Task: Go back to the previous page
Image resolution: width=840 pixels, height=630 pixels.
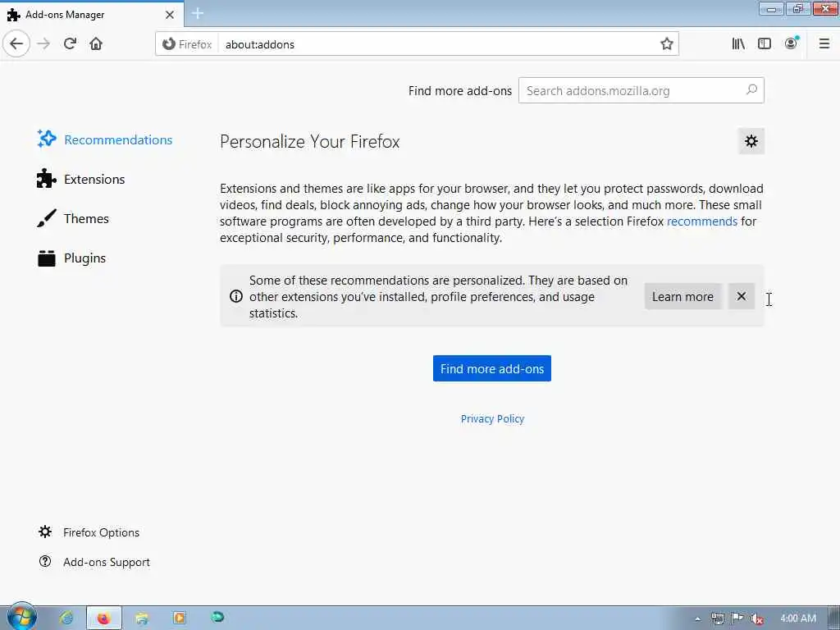Action: [x=16, y=44]
